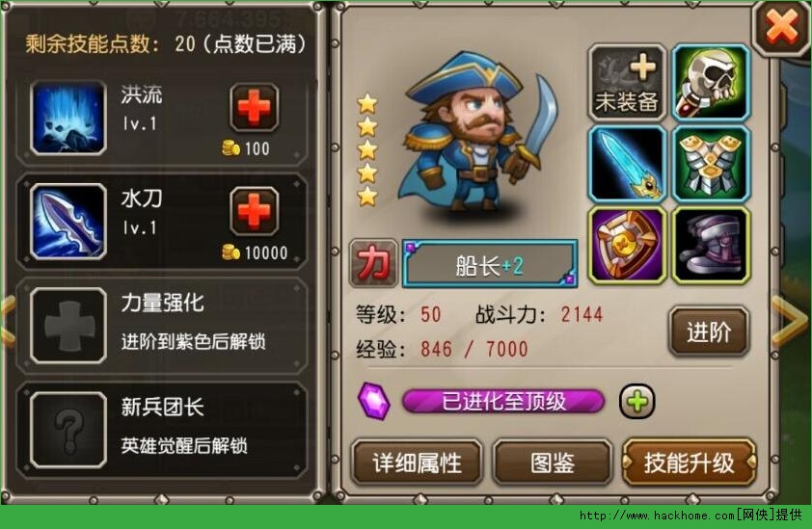Screen dimensions: 812x529
Task: Open the chest armor equipment slot
Action: tap(711, 164)
